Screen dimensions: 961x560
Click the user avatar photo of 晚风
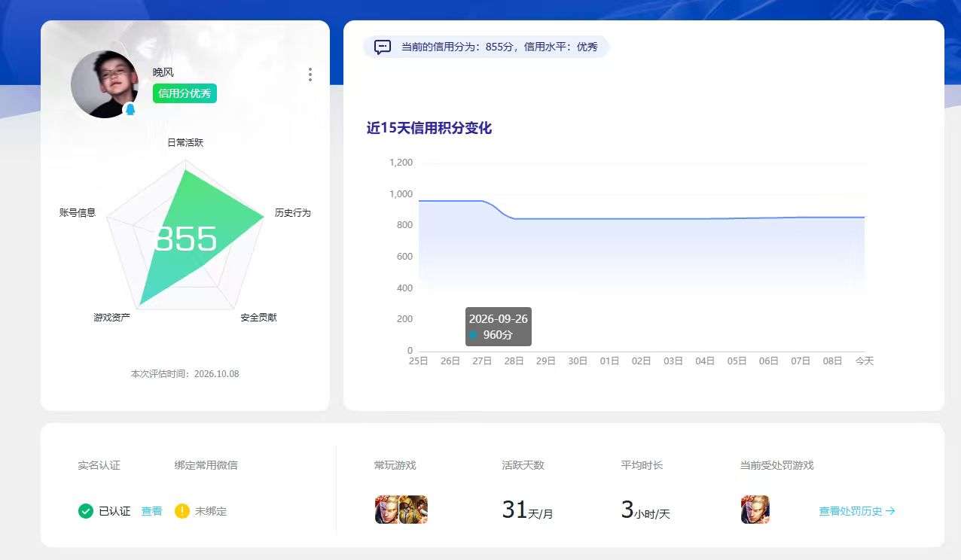pos(104,84)
